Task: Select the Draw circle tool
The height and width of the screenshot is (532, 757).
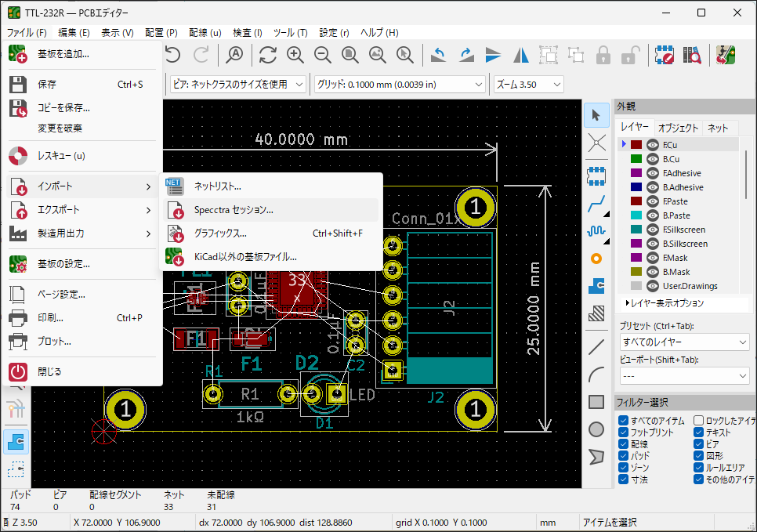Action: (x=596, y=429)
